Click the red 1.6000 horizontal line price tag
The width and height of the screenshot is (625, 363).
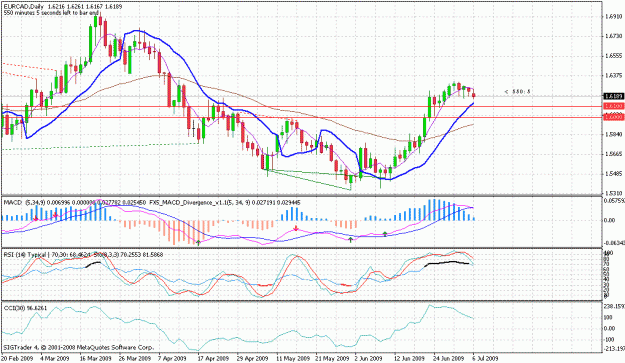point(613,117)
